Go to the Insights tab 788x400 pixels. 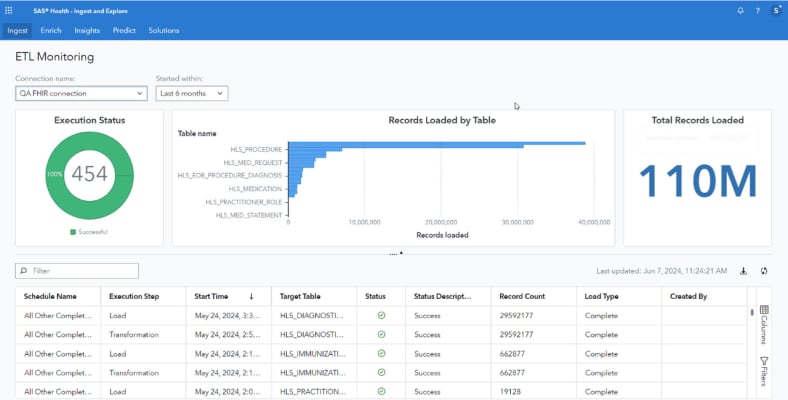coord(87,30)
